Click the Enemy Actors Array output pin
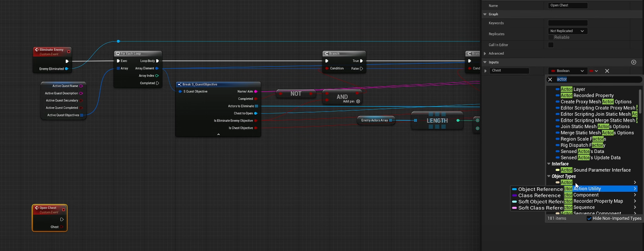The width and height of the screenshot is (644, 251). [x=391, y=121]
